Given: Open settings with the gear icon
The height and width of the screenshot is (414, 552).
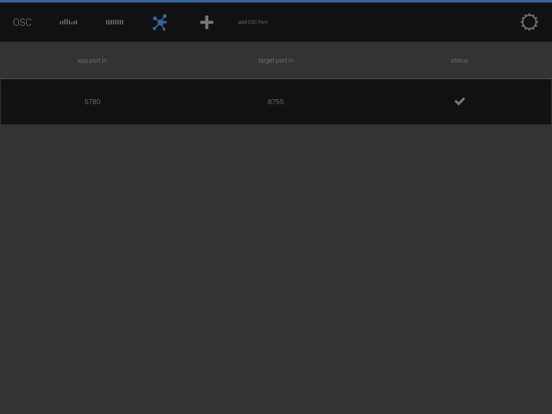Looking at the screenshot, I should [x=529, y=22].
